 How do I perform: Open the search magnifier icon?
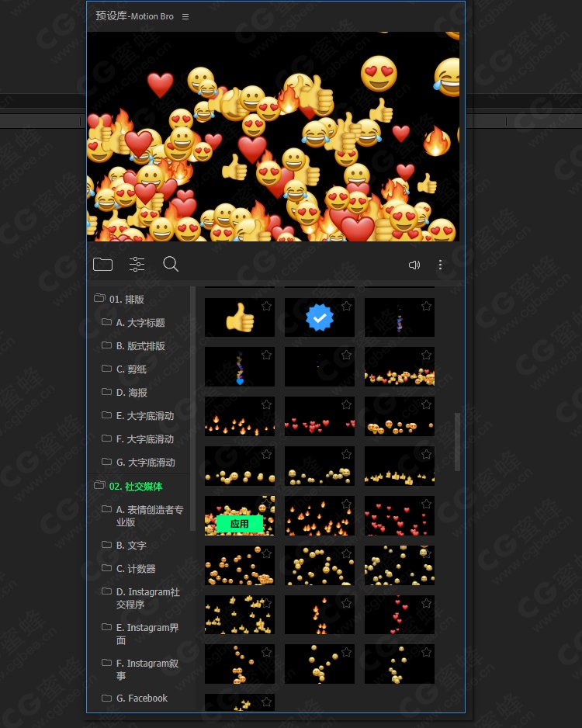tap(171, 264)
